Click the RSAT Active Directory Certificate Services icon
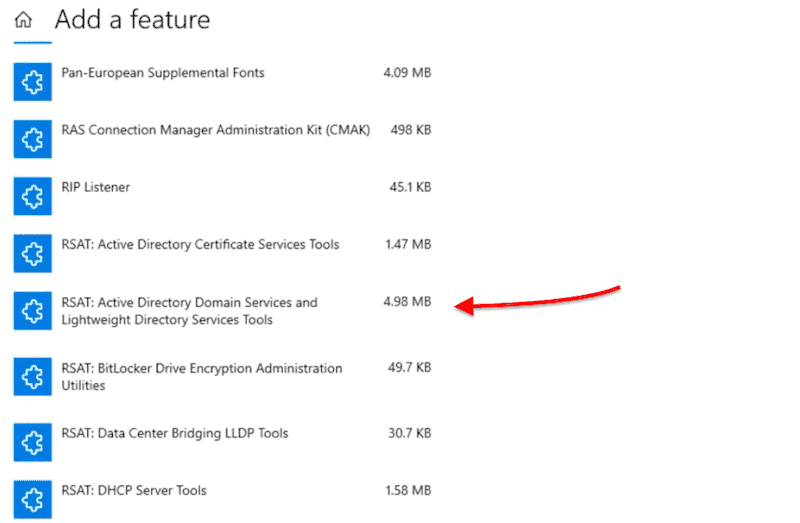 [x=33, y=254]
